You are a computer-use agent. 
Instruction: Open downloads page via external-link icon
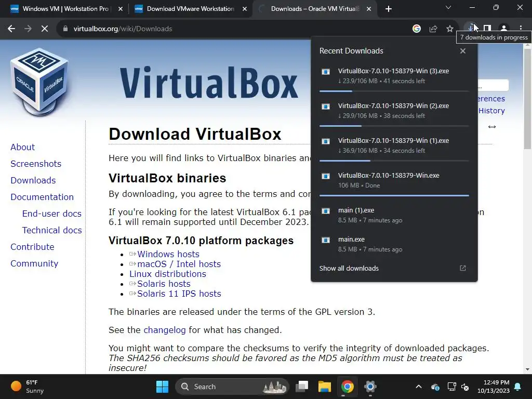click(x=463, y=268)
